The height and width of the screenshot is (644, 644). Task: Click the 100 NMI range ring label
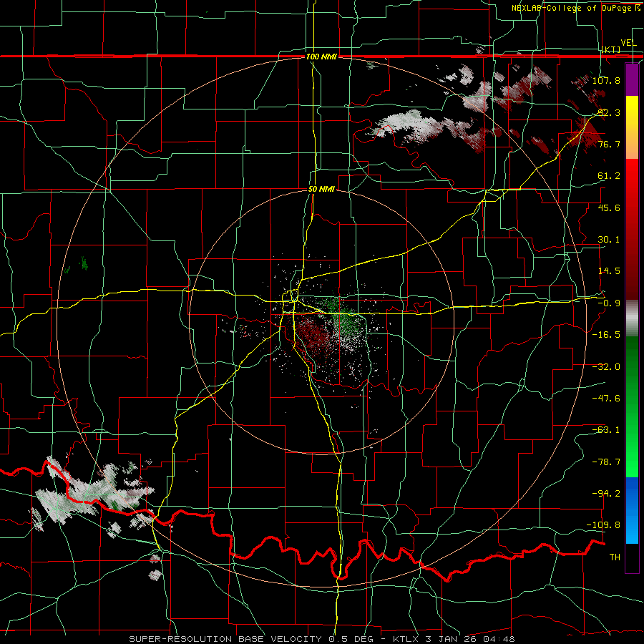click(x=321, y=57)
